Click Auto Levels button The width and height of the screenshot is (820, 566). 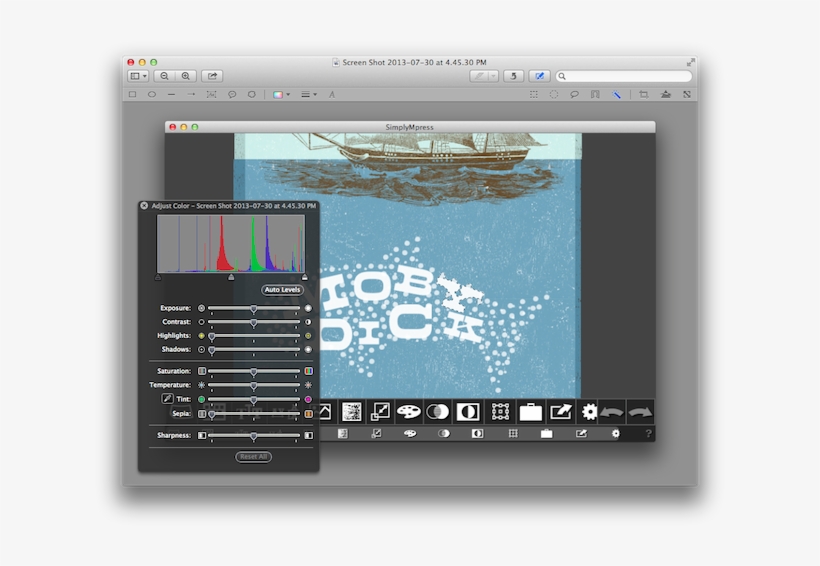click(282, 290)
